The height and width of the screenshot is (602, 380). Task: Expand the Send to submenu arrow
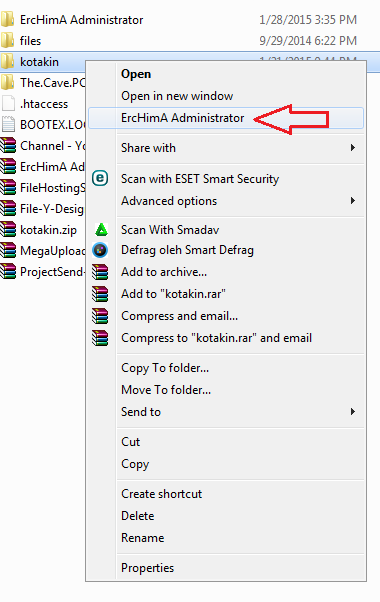click(x=352, y=412)
